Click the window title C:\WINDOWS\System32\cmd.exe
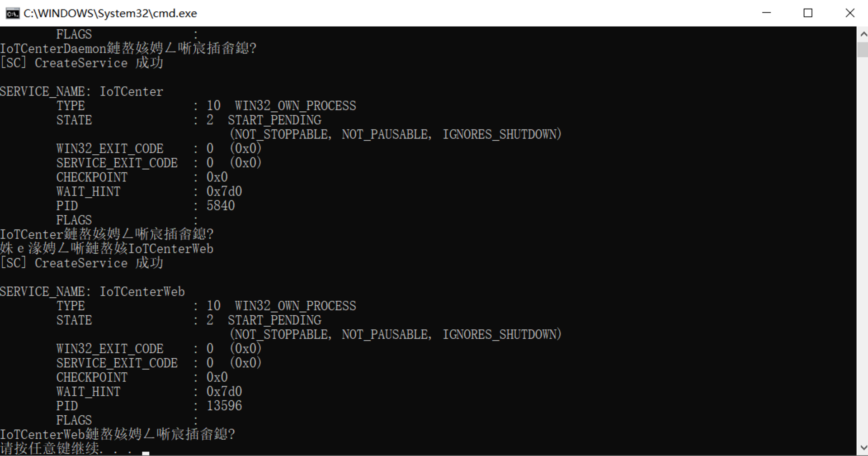Screen dimensions: 868x456 (x=110, y=14)
